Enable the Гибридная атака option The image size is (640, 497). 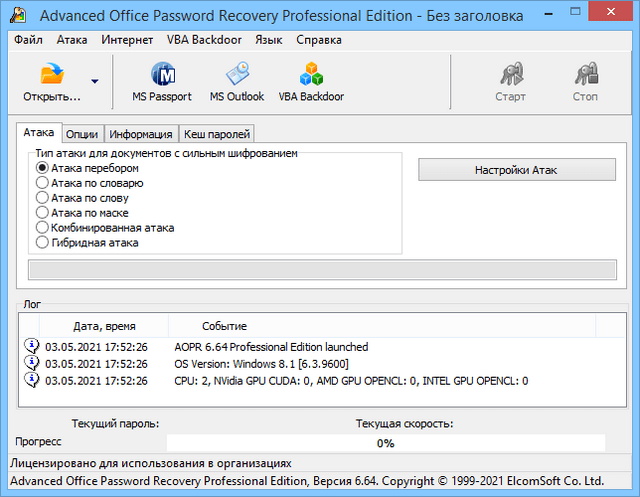click(x=42, y=242)
